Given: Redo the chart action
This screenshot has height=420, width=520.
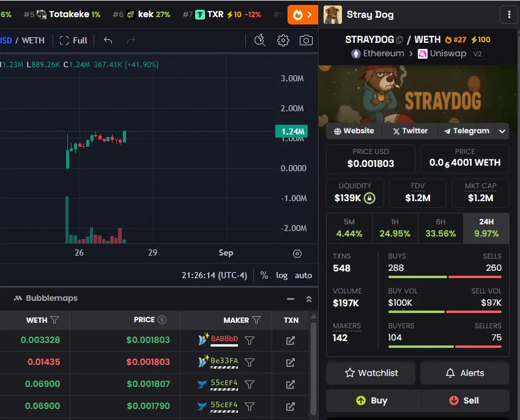Looking at the screenshot, I should tap(132, 40).
